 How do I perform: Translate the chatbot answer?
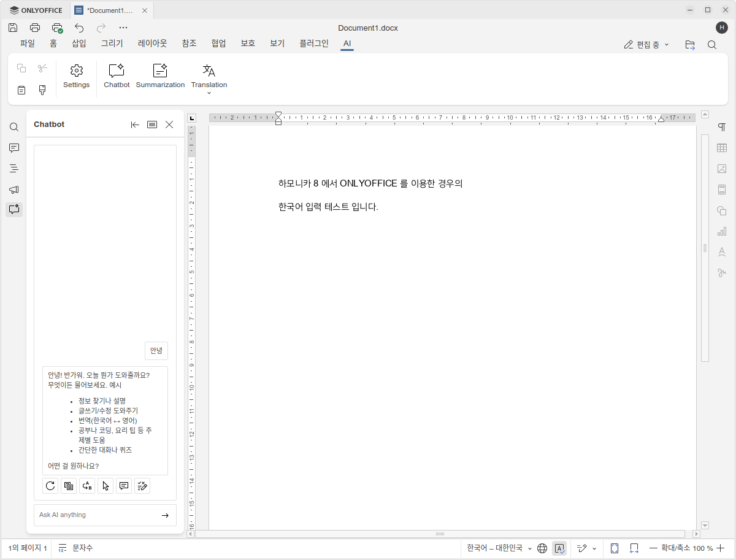pos(86,486)
